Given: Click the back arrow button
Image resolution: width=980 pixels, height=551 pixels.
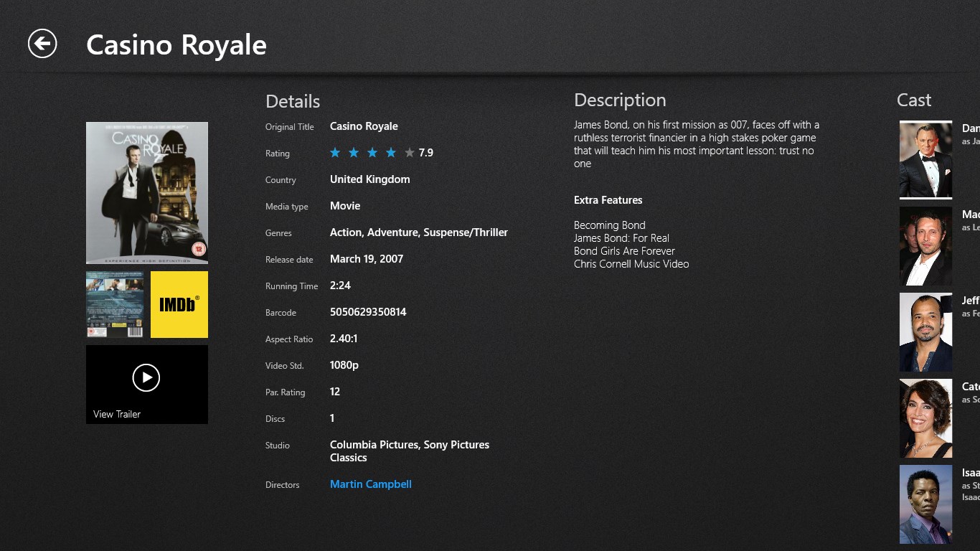Looking at the screenshot, I should pos(42,44).
